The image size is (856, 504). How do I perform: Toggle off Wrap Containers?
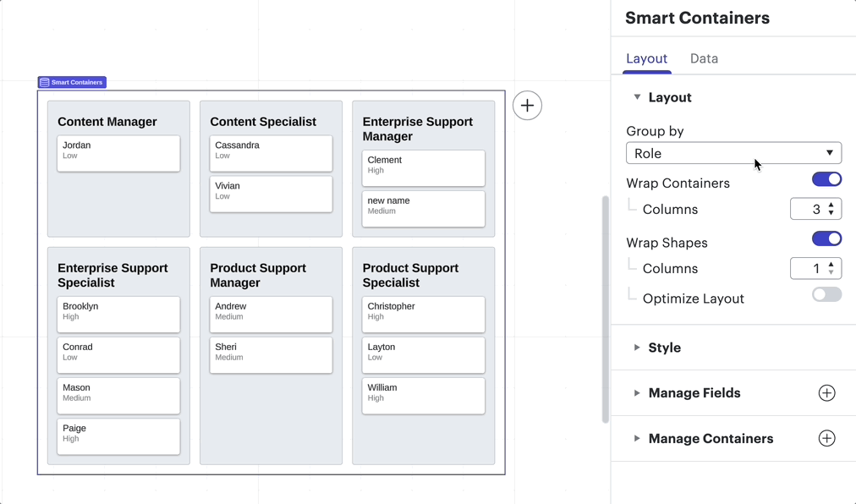click(x=826, y=179)
